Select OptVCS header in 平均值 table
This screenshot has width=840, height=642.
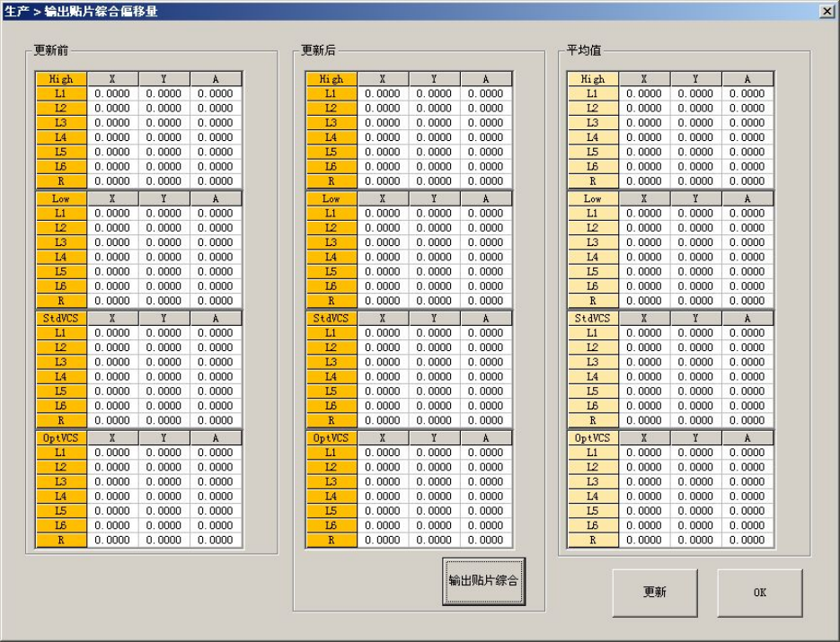pos(593,438)
